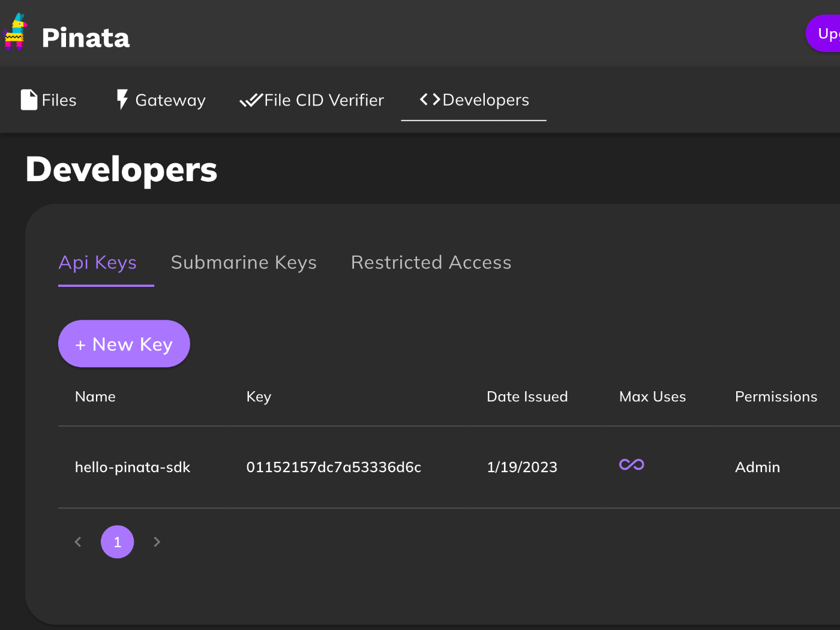Select page 1 in pagination
This screenshot has width=840, height=630.
(x=118, y=542)
